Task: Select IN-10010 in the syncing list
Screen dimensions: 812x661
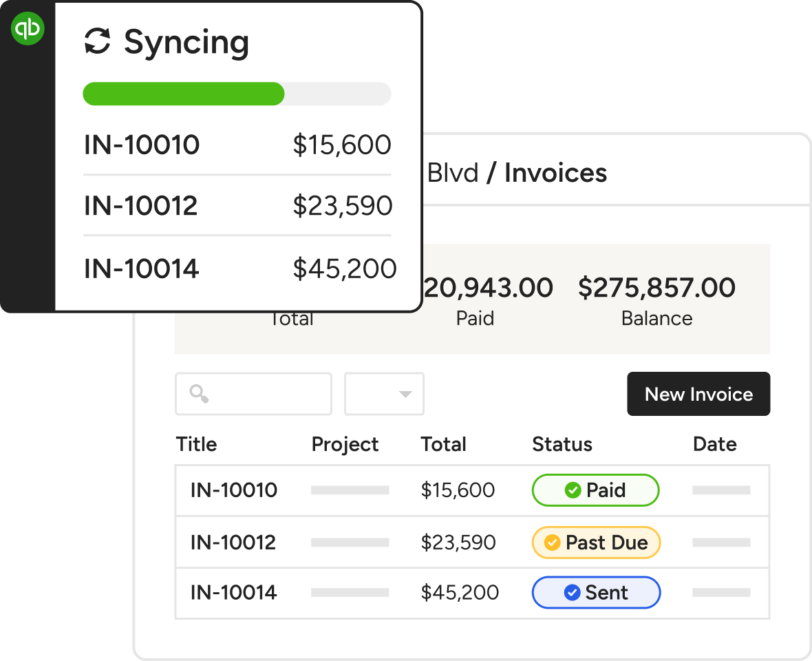Action: tap(142, 145)
